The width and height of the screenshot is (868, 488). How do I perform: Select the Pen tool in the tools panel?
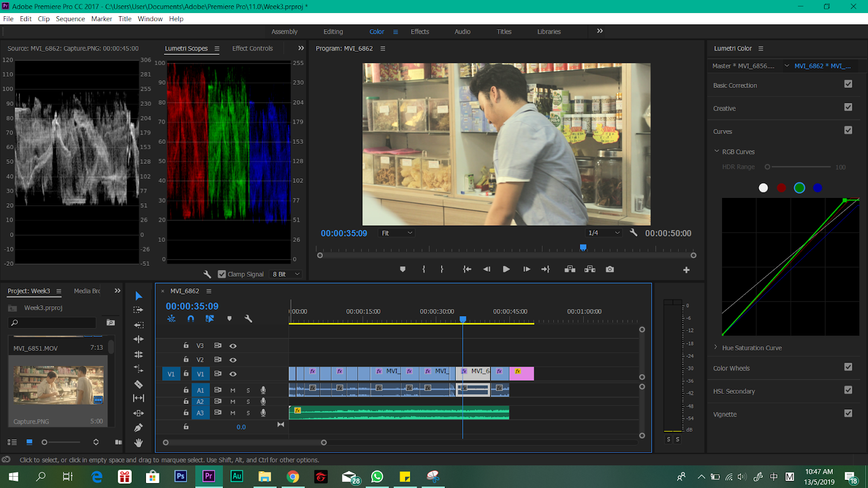tap(138, 428)
